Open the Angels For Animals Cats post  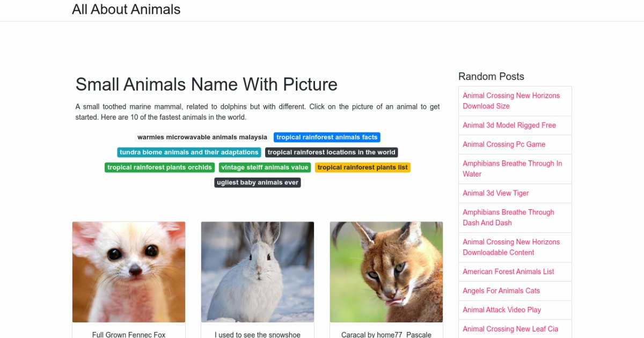coord(501,291)
